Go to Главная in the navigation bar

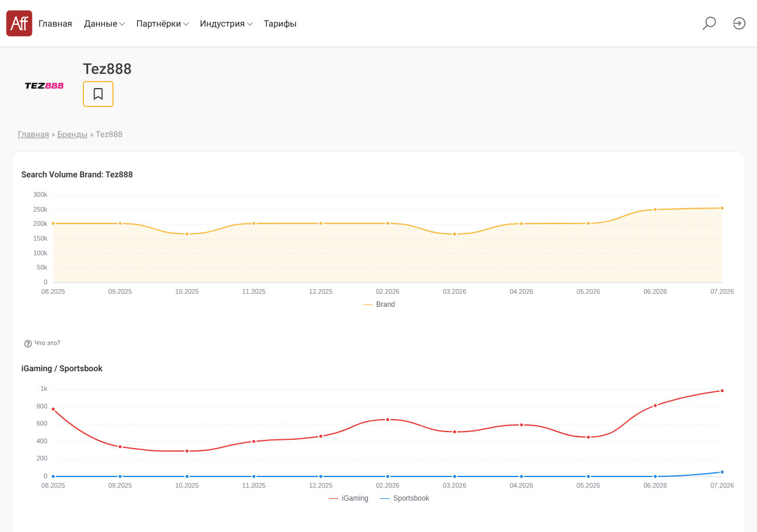pyautogui.click(x=55, y=24)
